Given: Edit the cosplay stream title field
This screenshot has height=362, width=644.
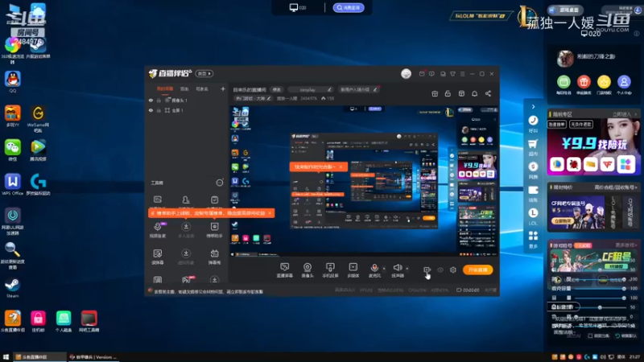Looking at the screenshot, I should (x=311, y=89).
